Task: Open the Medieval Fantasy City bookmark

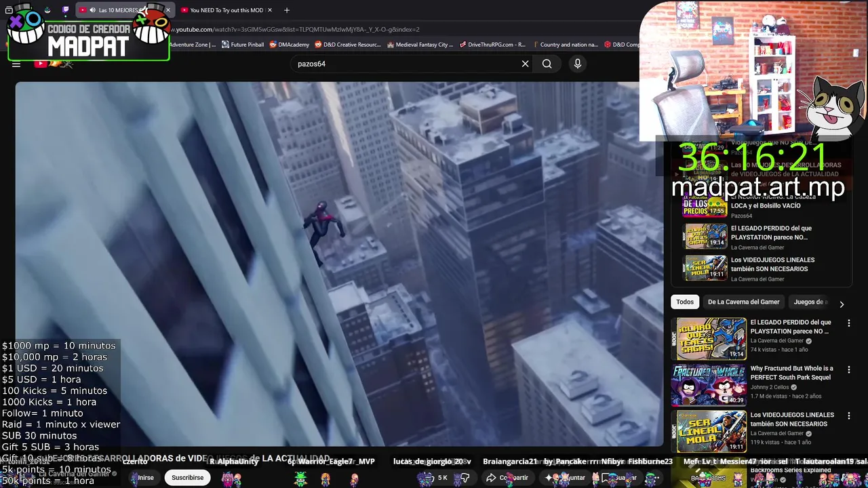Action: click(x=420, y=45)
